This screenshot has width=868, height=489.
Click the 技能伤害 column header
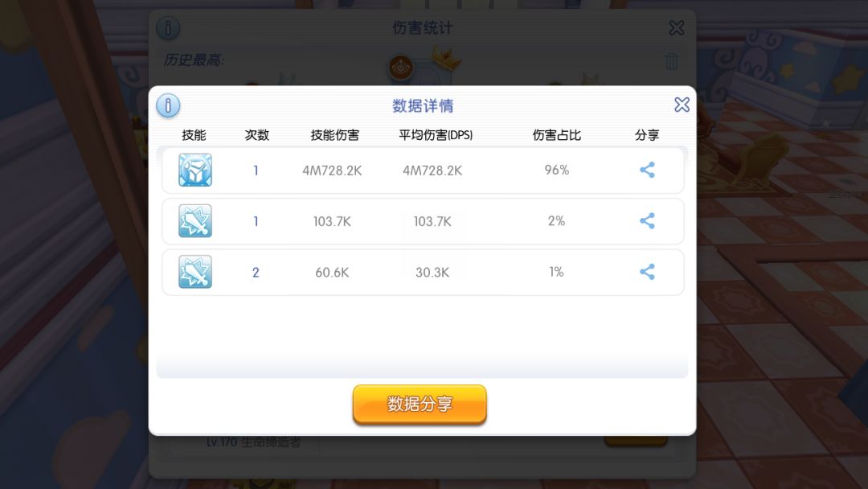335,135
